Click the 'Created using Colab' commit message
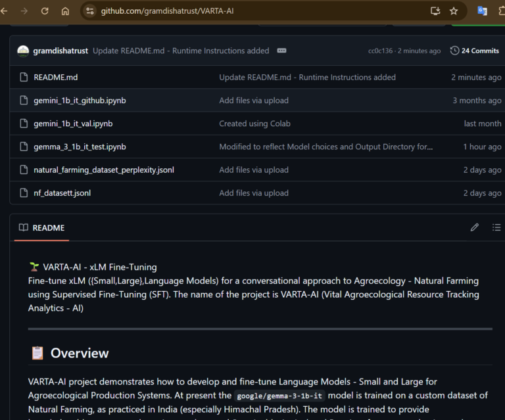The width and height of the screenshot is (505, 420). pyautogui.click(x=254, y=124)
